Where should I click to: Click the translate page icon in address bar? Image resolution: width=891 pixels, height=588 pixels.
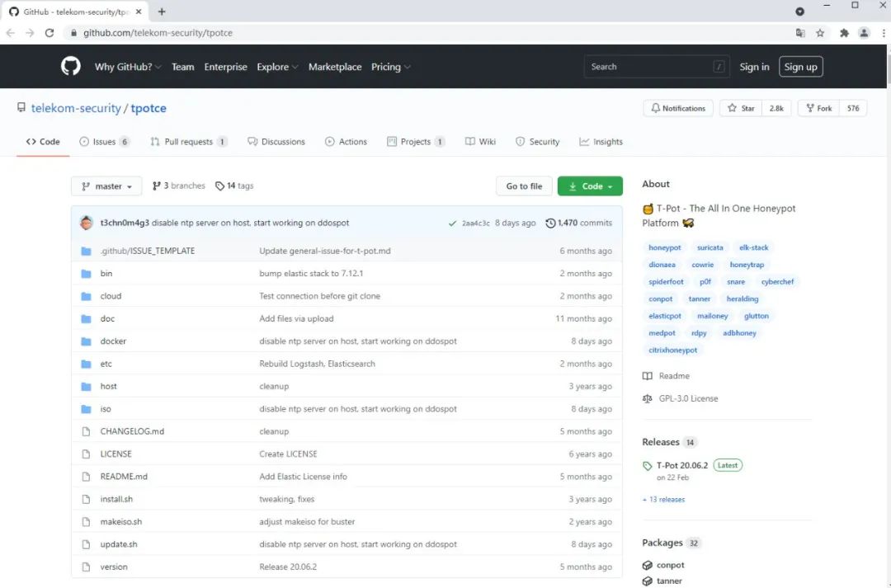coord(800,33)
